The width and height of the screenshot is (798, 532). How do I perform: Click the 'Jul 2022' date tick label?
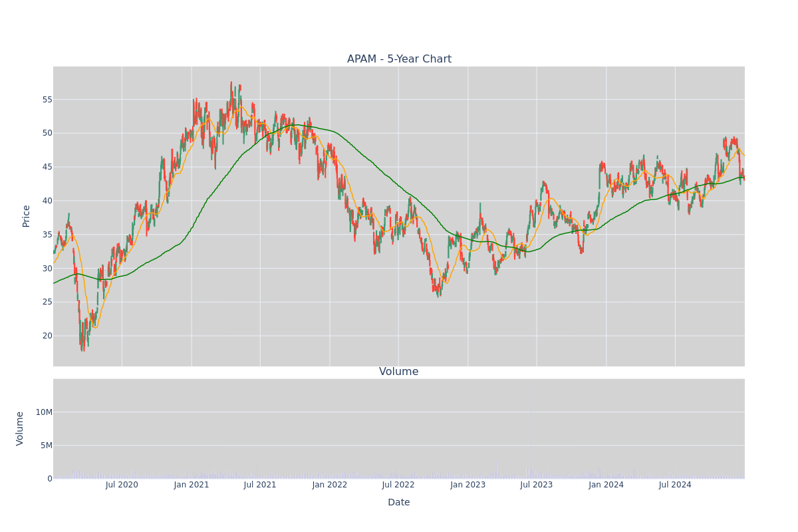click(x=398, y=485)
